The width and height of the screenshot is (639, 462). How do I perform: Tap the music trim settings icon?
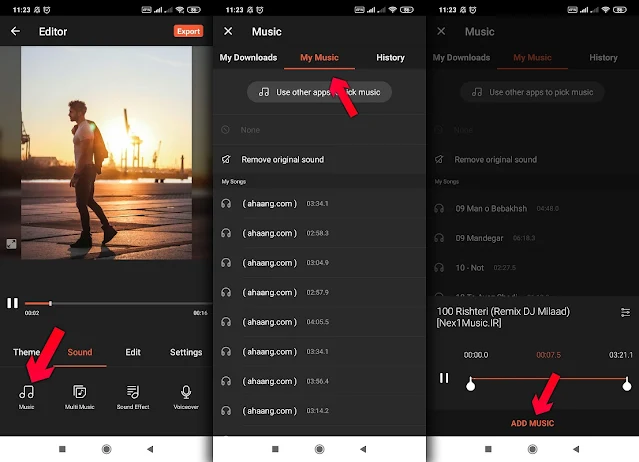(625, 312)
